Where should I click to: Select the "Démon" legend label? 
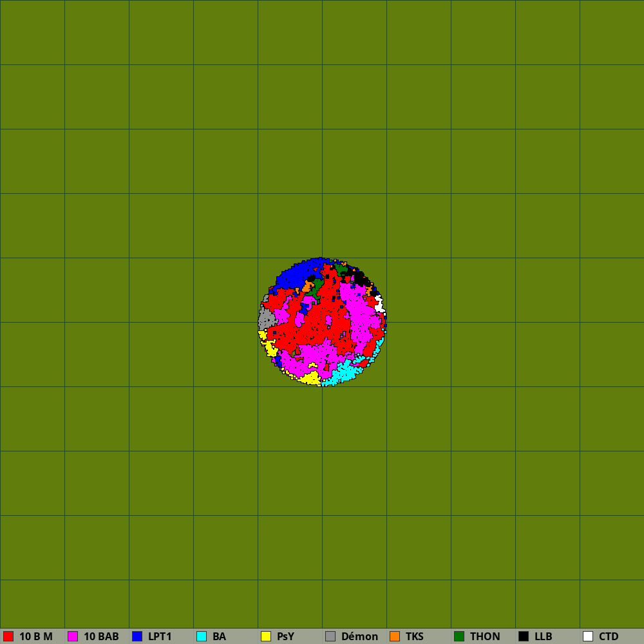pyautogui.click(x=360, y=636)
